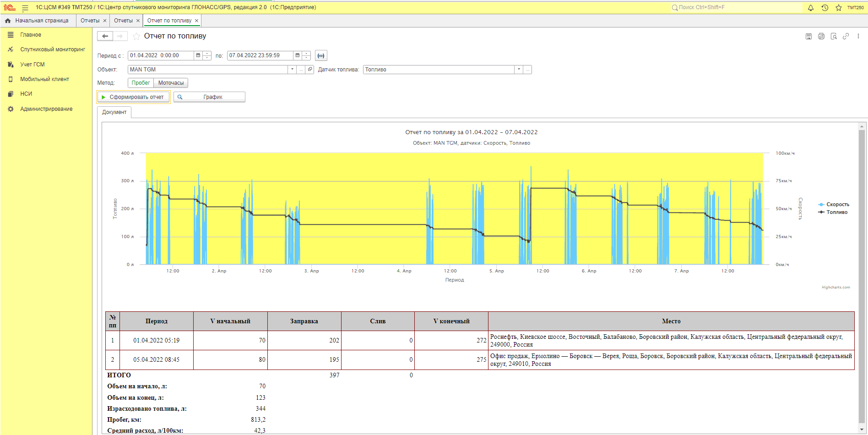Screen dimensions: 868x435
Task: Open the 1C main menu hamburger icon
Action: click(25, 8)
